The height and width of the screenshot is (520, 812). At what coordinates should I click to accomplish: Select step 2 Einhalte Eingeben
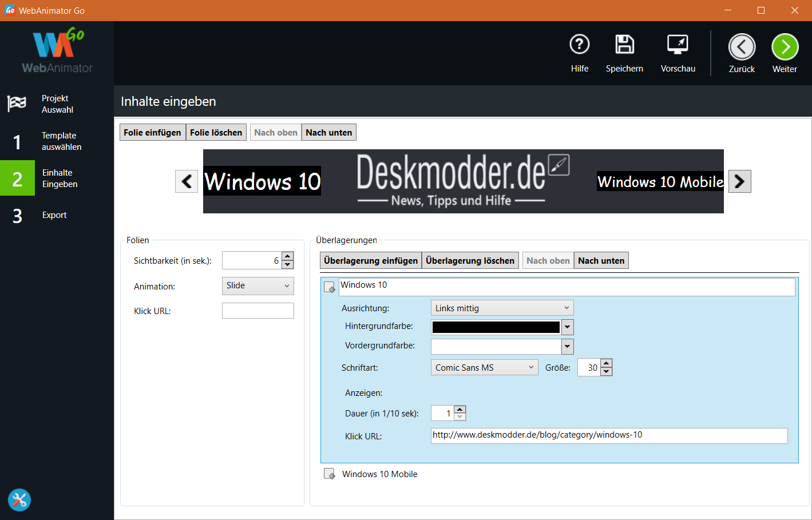point(57,178)
